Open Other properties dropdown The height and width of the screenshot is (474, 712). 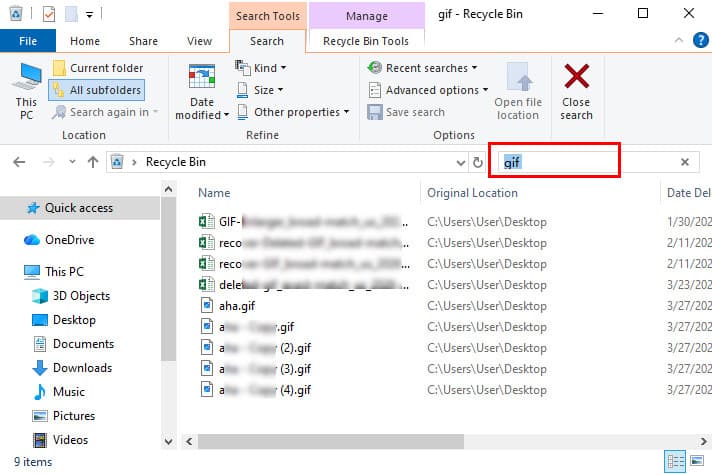pyautogui.click(x=293, y=112)
